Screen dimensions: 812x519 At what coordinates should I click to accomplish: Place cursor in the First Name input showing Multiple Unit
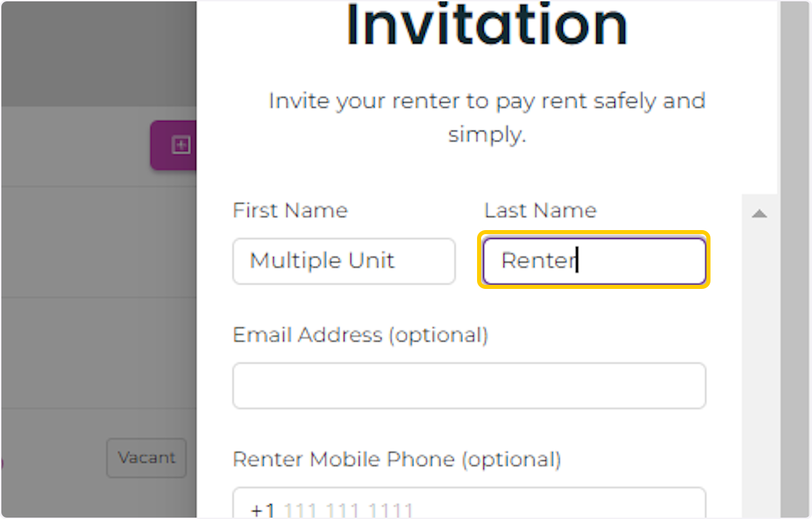click(x=343, y=261)
